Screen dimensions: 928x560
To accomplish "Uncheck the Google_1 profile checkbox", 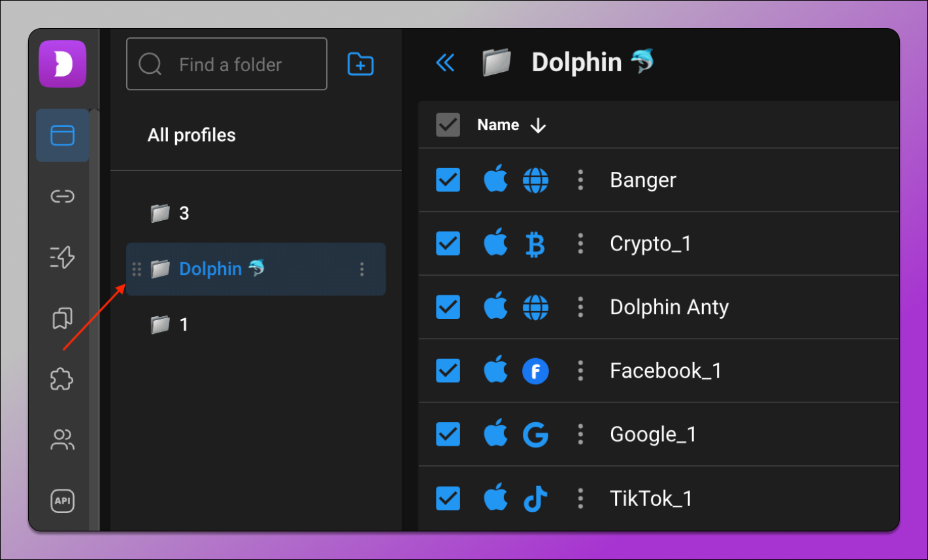I will coord(448,435).
